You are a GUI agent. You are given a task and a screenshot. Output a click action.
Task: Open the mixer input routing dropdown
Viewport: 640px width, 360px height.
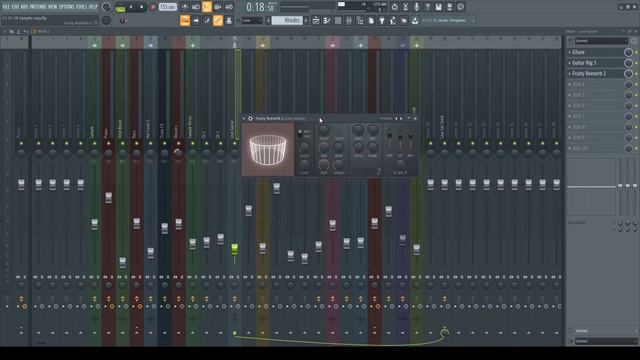point(601,41)
